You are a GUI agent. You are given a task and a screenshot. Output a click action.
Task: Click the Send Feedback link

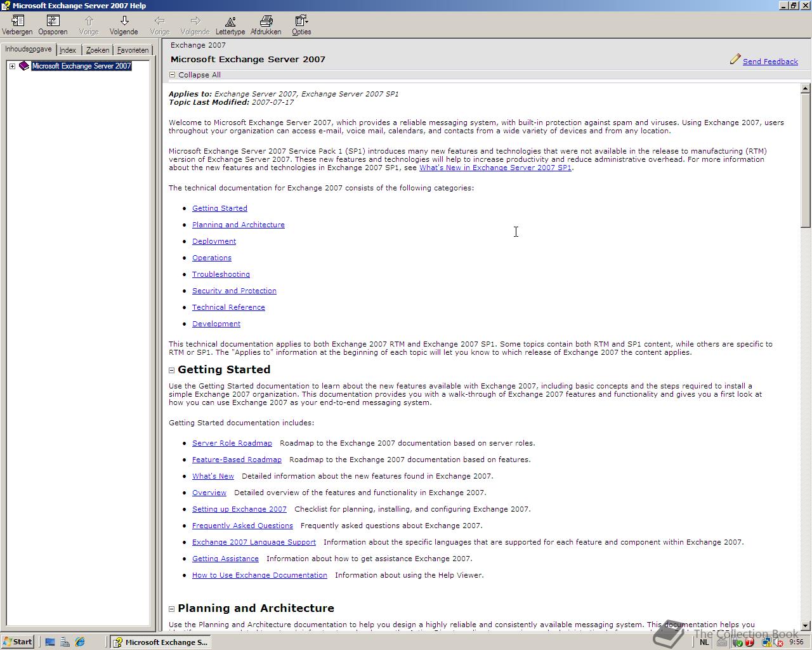click(x=770, y=62)
